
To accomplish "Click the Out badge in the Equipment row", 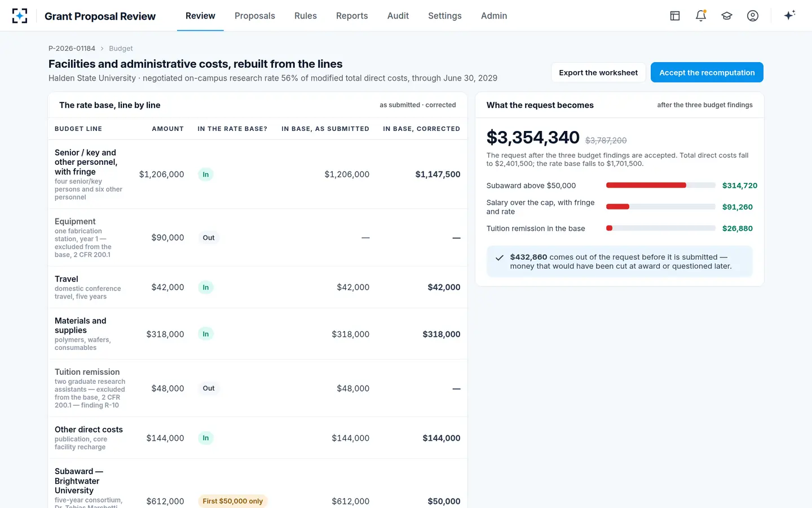I will [x=209, y=238].
